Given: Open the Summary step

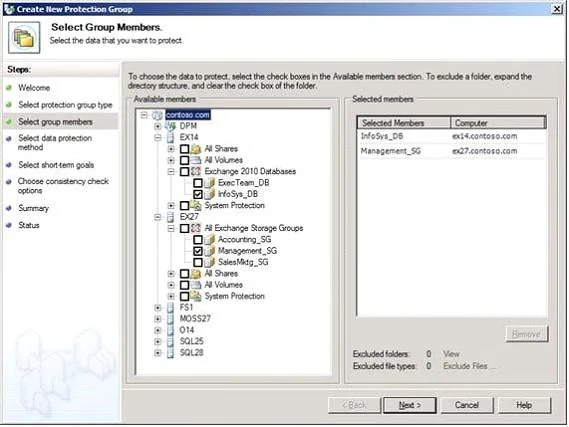Looking at the screenshot, I should [33, 208].
